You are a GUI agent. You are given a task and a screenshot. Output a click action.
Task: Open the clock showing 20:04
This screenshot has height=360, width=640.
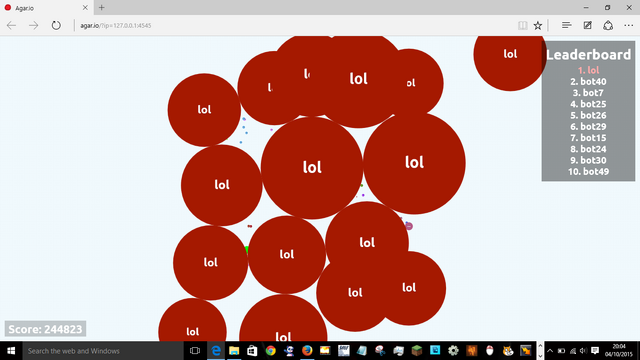(x=619, y=351)
